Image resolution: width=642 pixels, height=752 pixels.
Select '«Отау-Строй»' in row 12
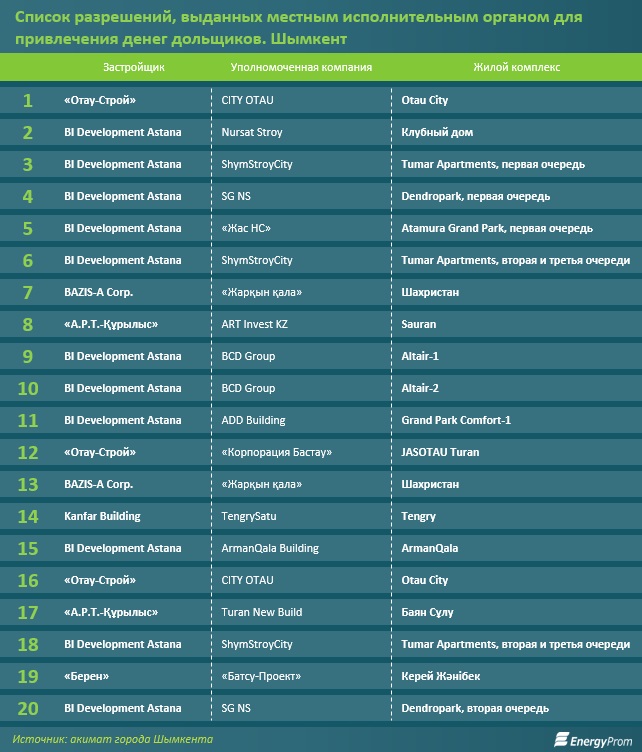[x=100, y=452]
